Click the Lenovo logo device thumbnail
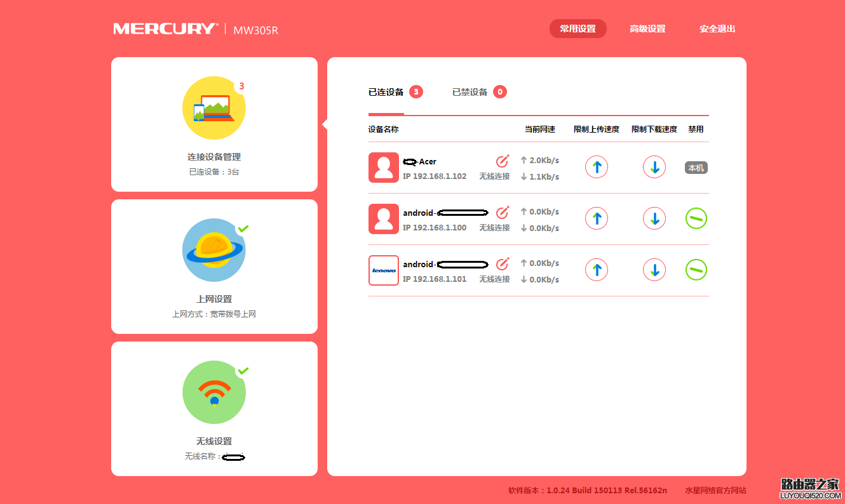This screenshot has height=504, width=845. [384, 270]
